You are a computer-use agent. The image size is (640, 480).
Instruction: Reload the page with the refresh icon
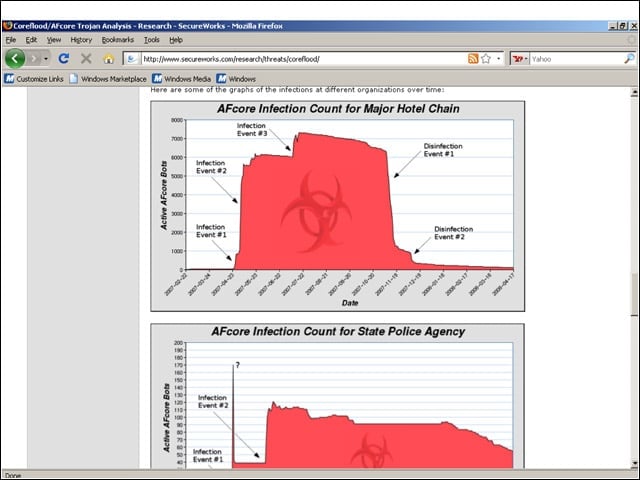click(64, 59)
